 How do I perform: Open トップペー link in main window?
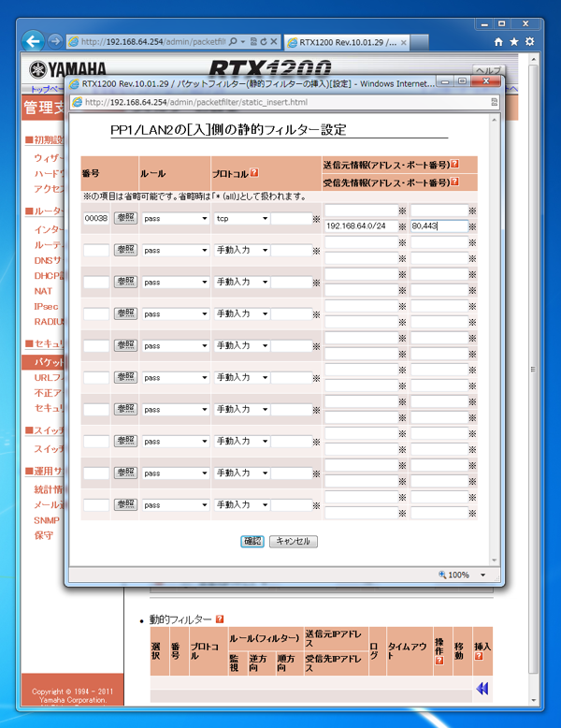pyautogui.click(x=47, y=88)
